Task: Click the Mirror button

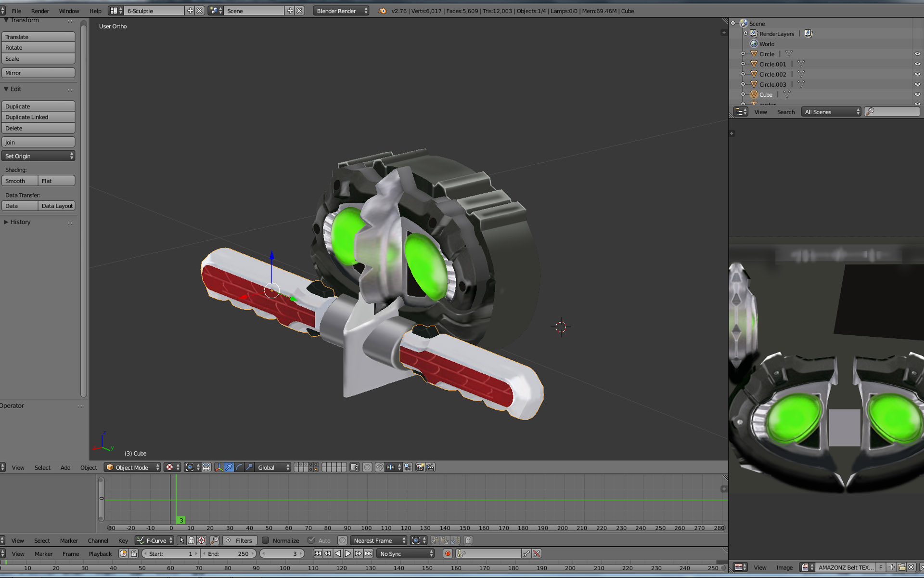Action: [38, 73]
